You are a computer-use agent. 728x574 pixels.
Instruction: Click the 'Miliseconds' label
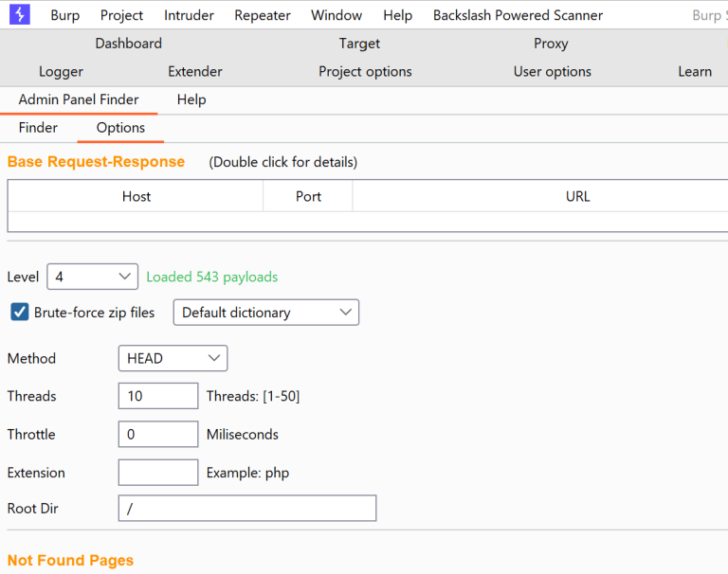243,435
